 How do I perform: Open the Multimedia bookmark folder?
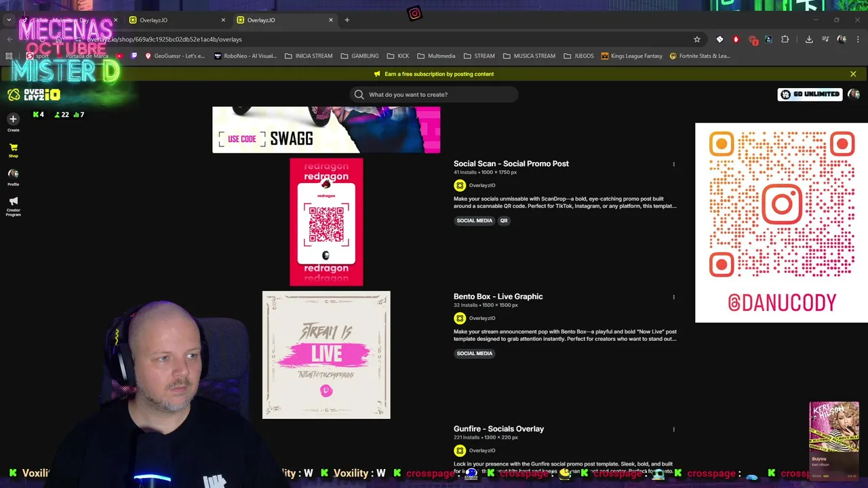point(436,56)
